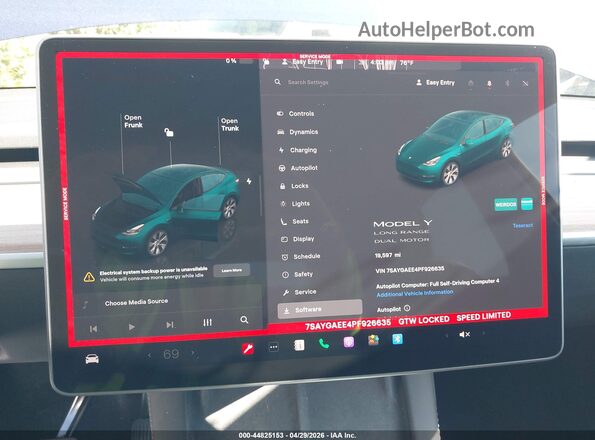Viewport: 595px width, 440px height.
Task: Open the Easy Entry profile selector in settings
Action: 435,82
